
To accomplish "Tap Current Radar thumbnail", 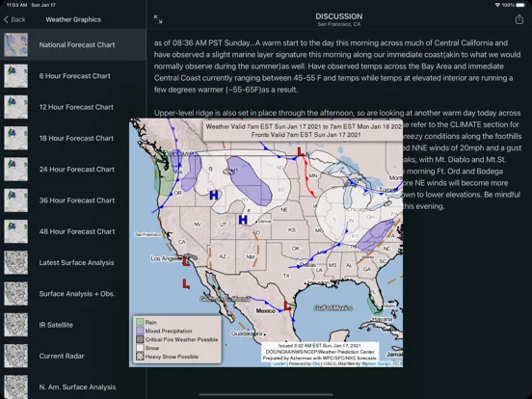I will [16, 356].
